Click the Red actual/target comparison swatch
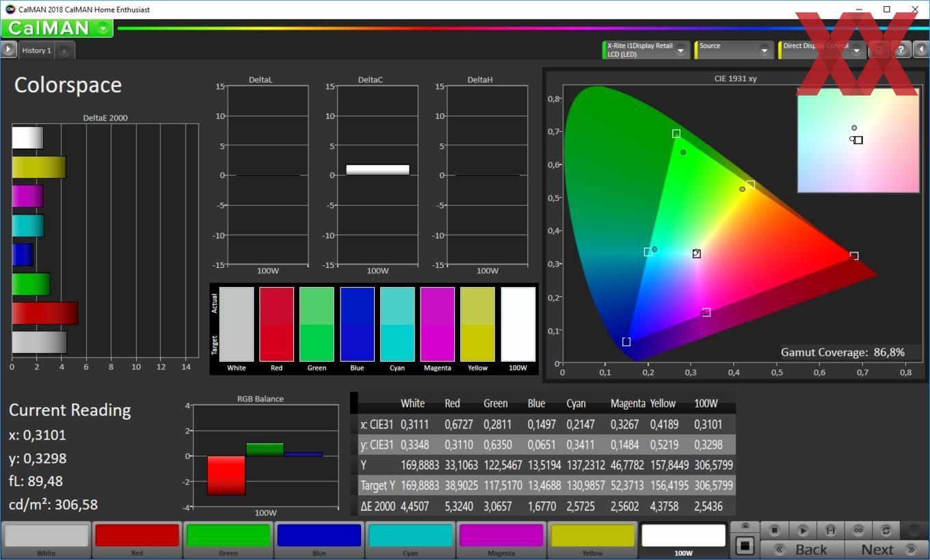 pos(276,324)
